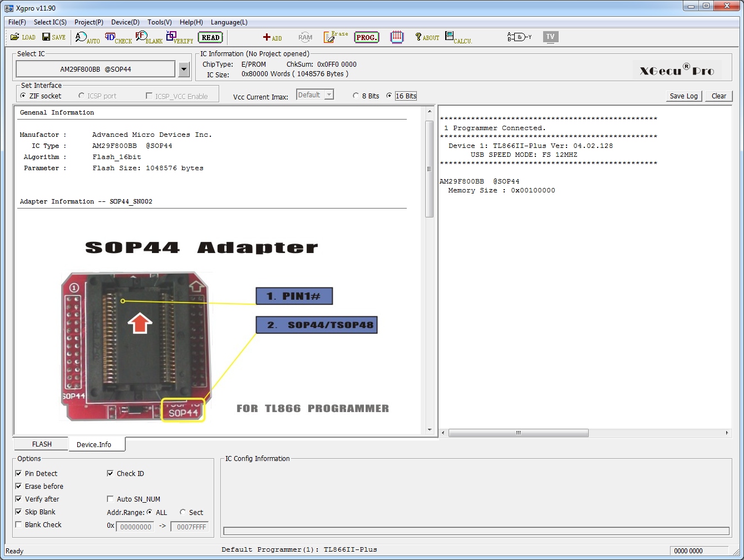The height and width of the screenshot is (560, 744).
Task: Switch to the FLASH tab
Action: pos(42,444)
